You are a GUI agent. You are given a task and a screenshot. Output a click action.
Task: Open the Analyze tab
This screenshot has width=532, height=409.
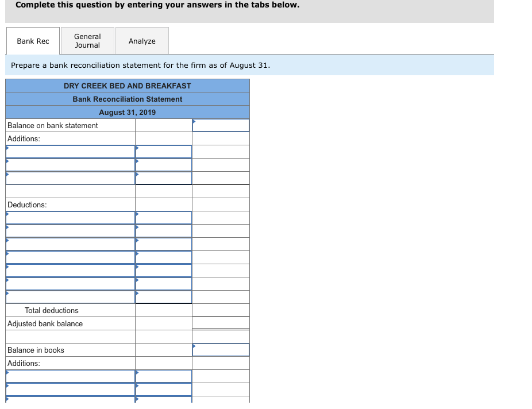tap(141, 41)
